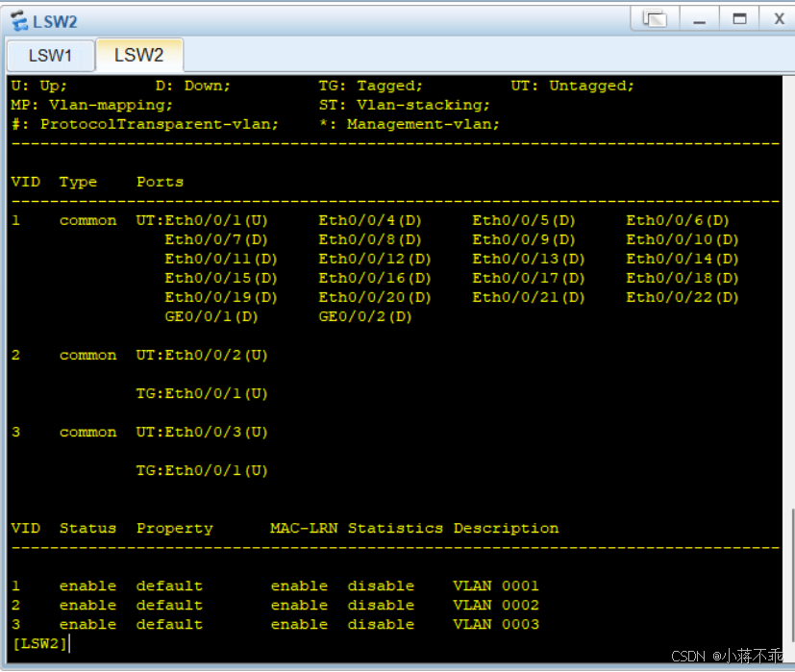Click the 'Eth0/0/16(D)' port entry
The height and width of the screenshot is (672, 795).
click(375, 278)
